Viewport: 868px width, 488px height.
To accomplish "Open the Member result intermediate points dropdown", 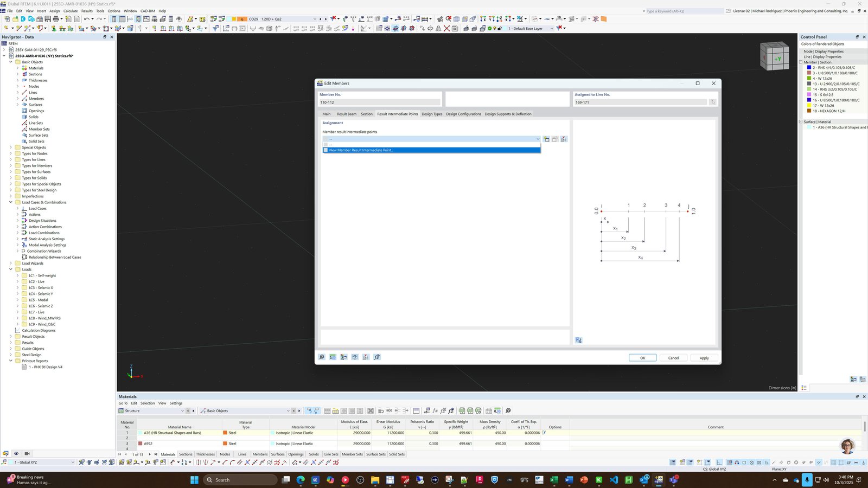I will coord(432,139).
